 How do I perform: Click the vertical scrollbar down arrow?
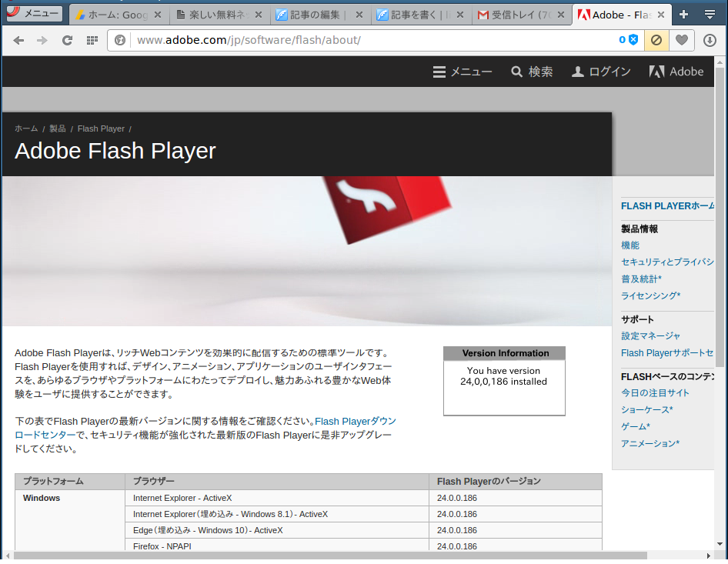pyautogui.click(x=720, y=544)
